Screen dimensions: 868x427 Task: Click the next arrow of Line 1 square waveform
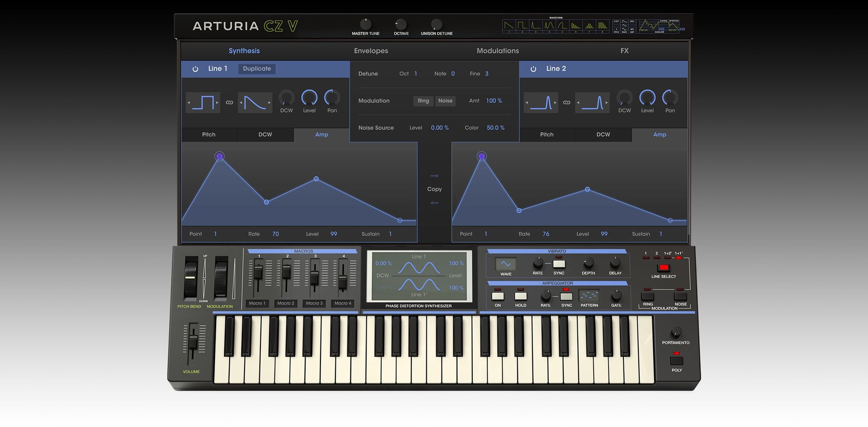pyautogui.click(x=217, y=103)
